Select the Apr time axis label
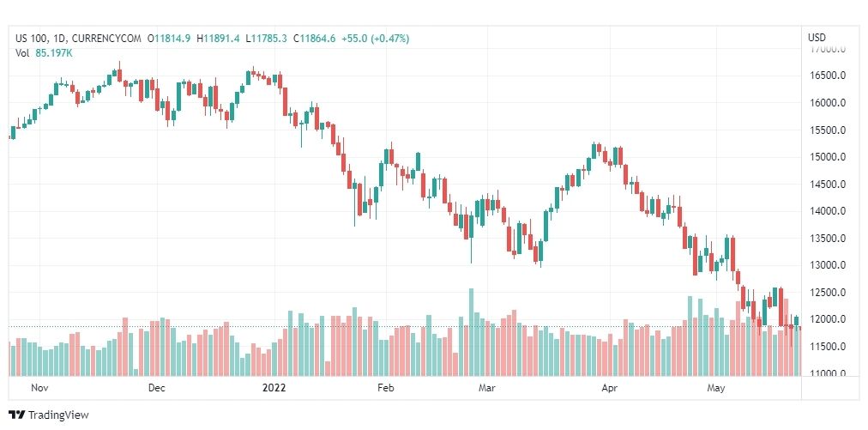868x430 pixels. [609, 388]
